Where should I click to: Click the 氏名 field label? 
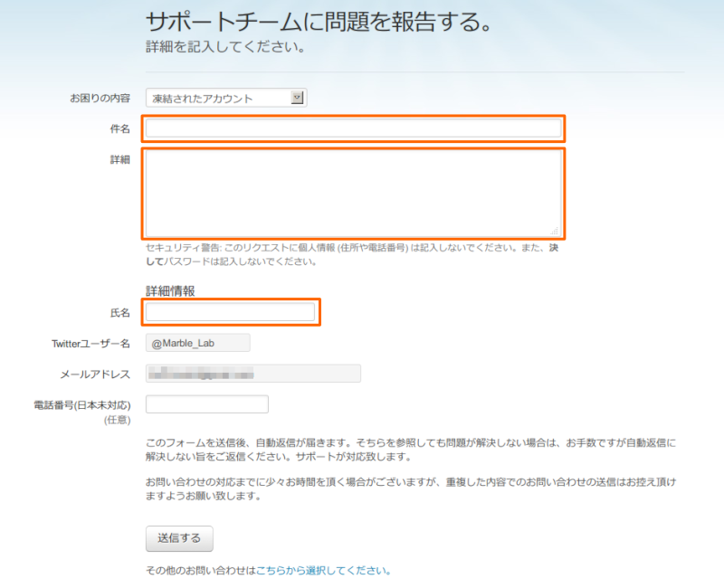pos(119,313)
